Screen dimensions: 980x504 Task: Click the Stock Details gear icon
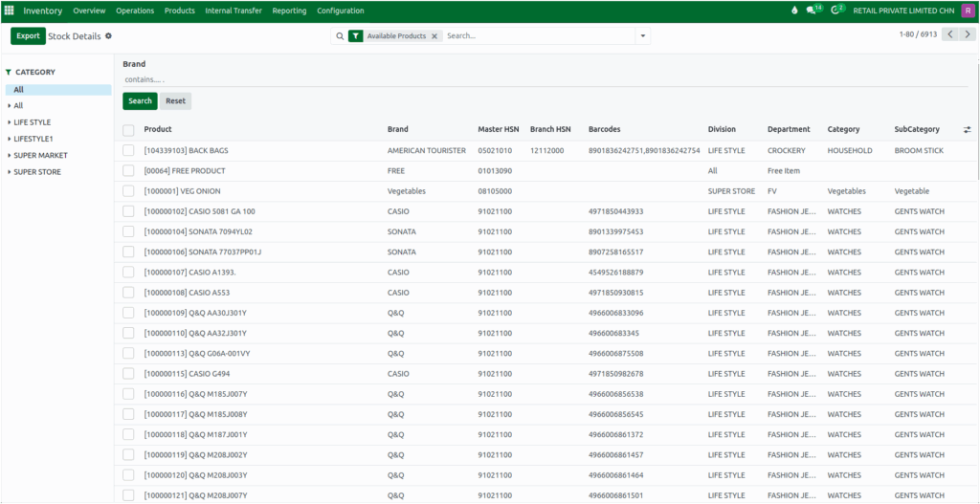(108, 36)
